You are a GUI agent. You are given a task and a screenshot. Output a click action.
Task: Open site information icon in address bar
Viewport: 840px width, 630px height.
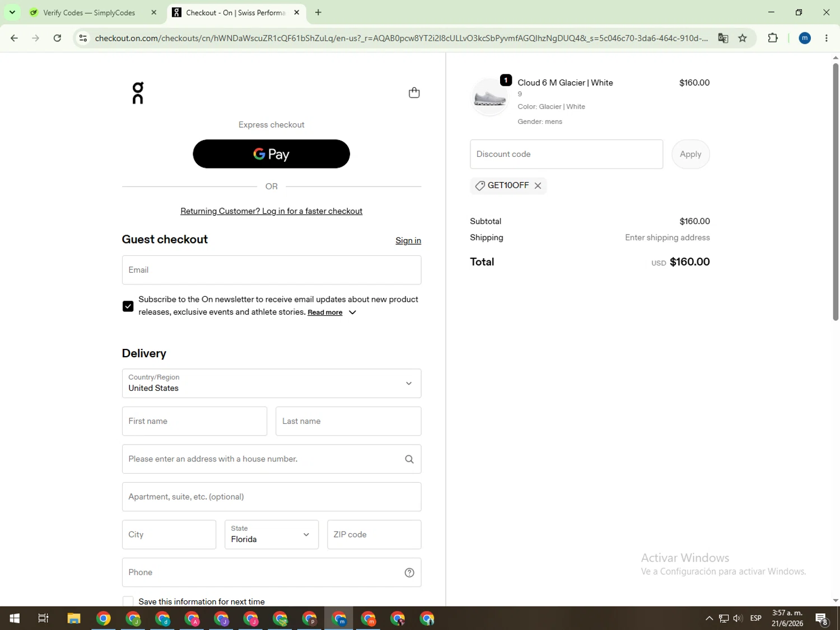tap(83, 38)
